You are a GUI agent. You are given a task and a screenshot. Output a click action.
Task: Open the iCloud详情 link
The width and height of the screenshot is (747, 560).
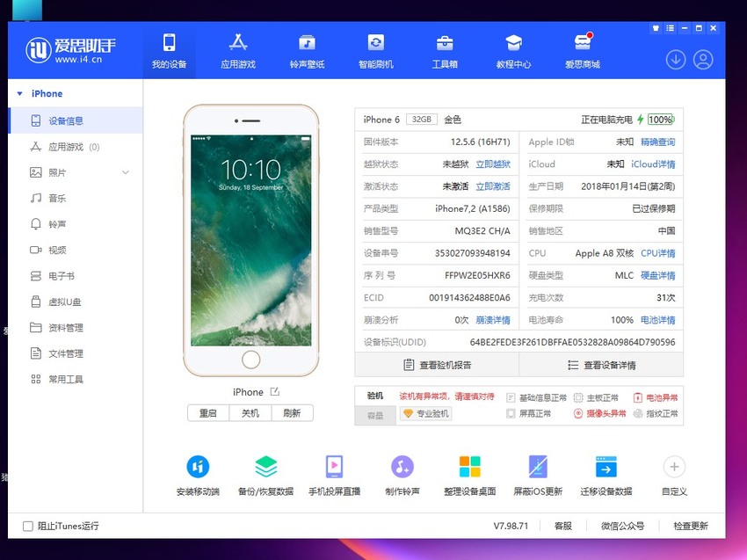pyautogui.click(x=653, y=164)
